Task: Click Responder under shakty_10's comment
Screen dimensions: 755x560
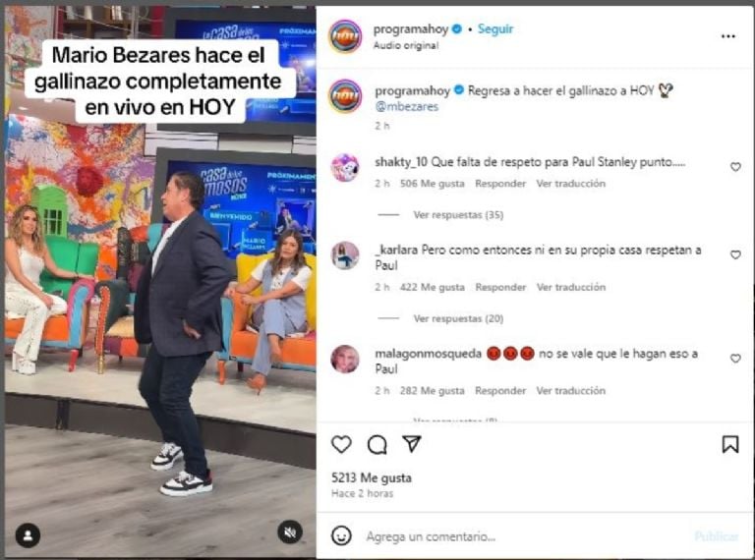Action: pos(500,184)
